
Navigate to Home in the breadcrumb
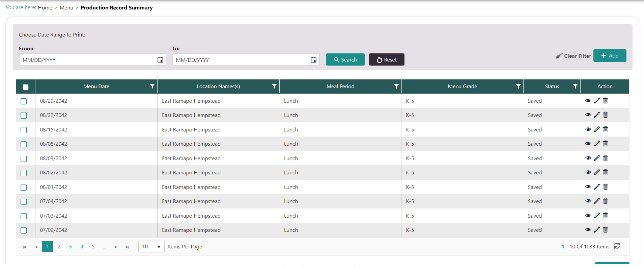[x=45, y=7]
